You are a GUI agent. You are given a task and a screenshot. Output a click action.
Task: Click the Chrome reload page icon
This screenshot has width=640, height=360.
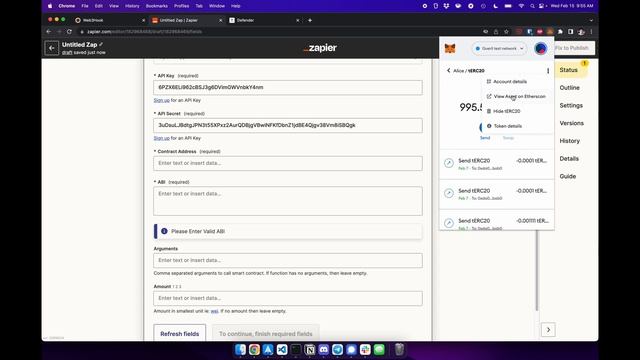tap(69, 31)
